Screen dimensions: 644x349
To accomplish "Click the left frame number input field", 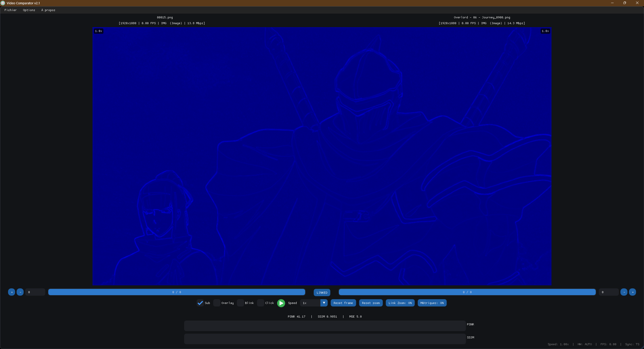I will pyautogui.click(x=35, y=292).
